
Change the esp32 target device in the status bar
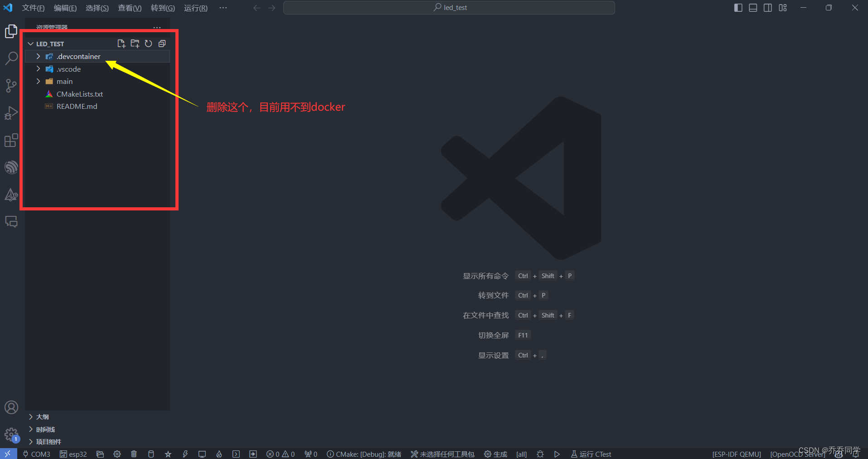pos(73,454)
